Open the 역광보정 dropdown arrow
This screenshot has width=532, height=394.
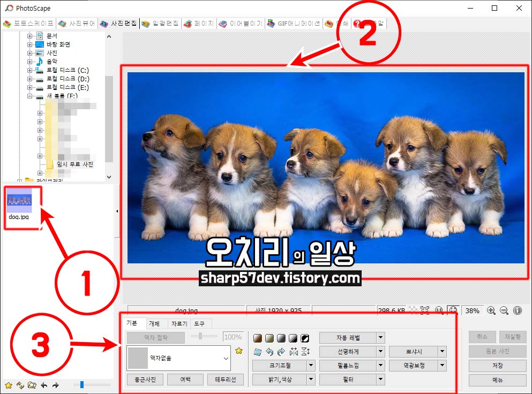443,365
